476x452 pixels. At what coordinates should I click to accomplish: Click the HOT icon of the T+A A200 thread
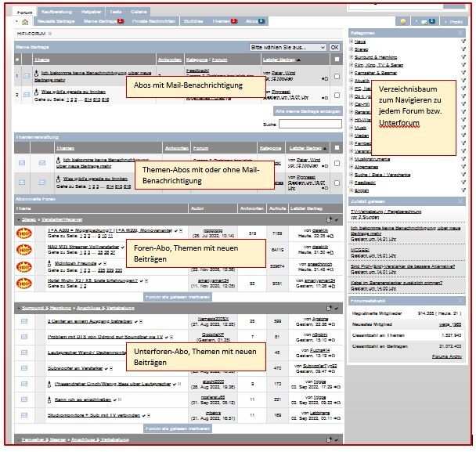(x=24, y=233)
